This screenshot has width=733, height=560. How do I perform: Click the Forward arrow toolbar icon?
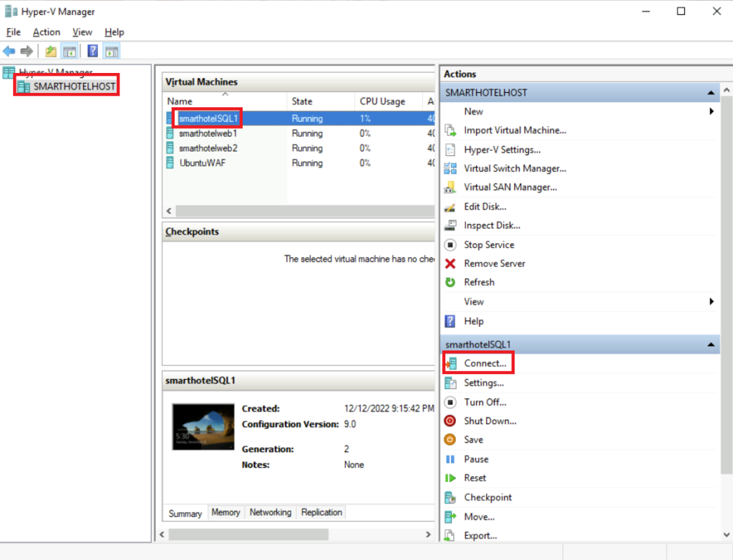pos(26,51)
